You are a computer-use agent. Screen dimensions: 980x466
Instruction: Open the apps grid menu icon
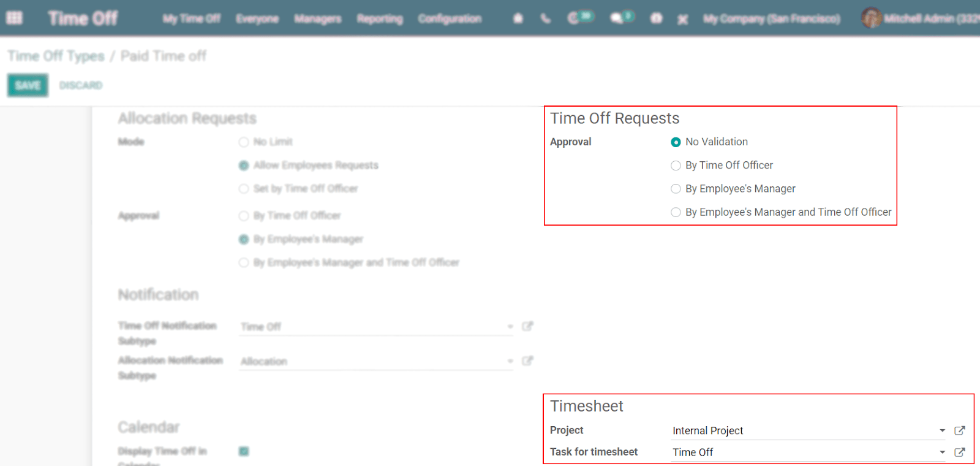[x=14, y=18]
